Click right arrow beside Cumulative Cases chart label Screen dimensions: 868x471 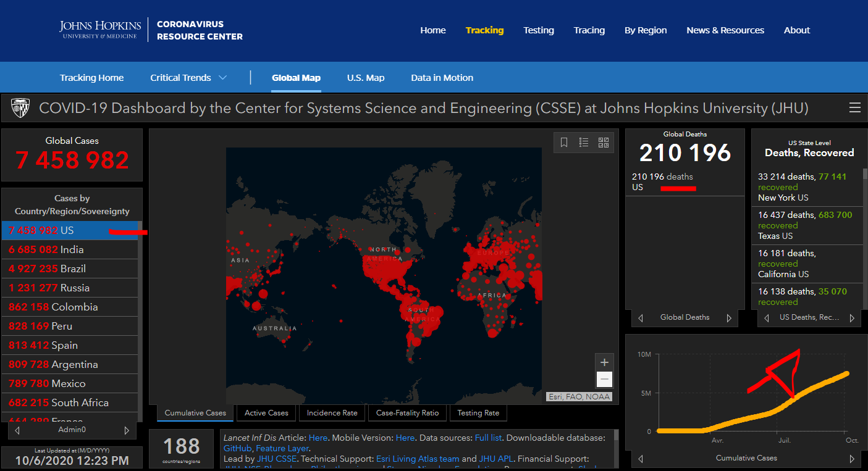point(852,459)
